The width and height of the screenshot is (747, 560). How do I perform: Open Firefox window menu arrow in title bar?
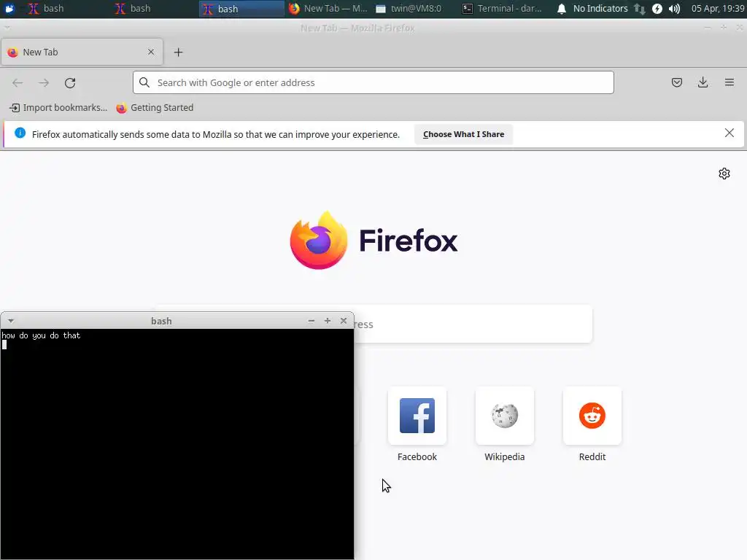[x=7, y=28]
